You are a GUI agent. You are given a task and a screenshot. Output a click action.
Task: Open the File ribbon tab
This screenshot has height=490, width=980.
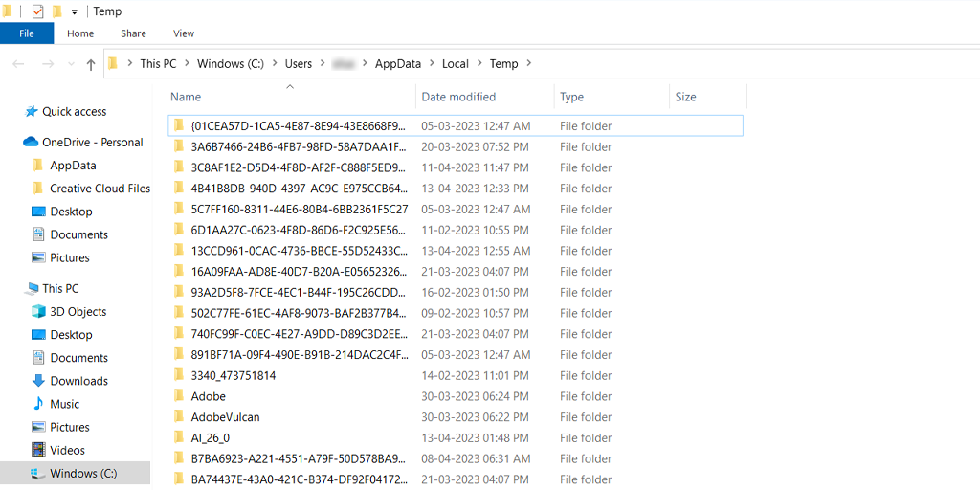click(x=27, y=33)
